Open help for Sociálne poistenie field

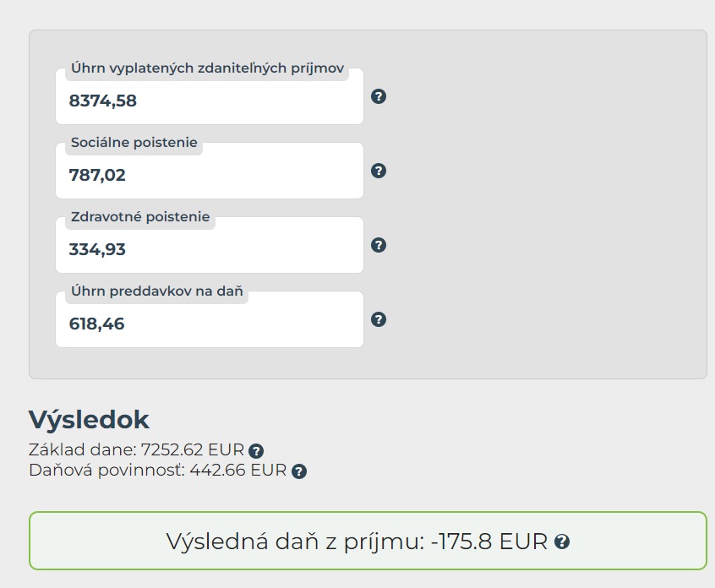[379, 171]
